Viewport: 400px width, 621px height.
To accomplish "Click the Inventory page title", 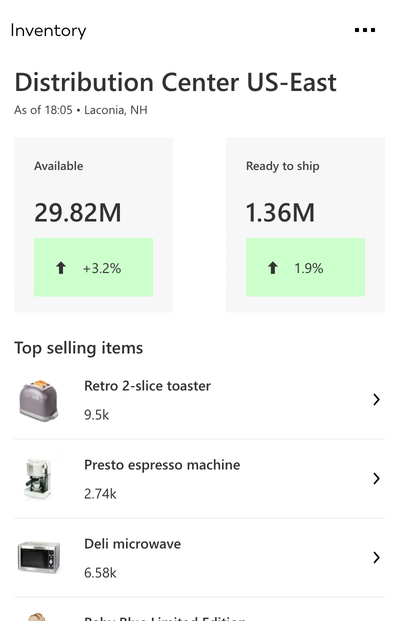I will (x=48, y=30).
